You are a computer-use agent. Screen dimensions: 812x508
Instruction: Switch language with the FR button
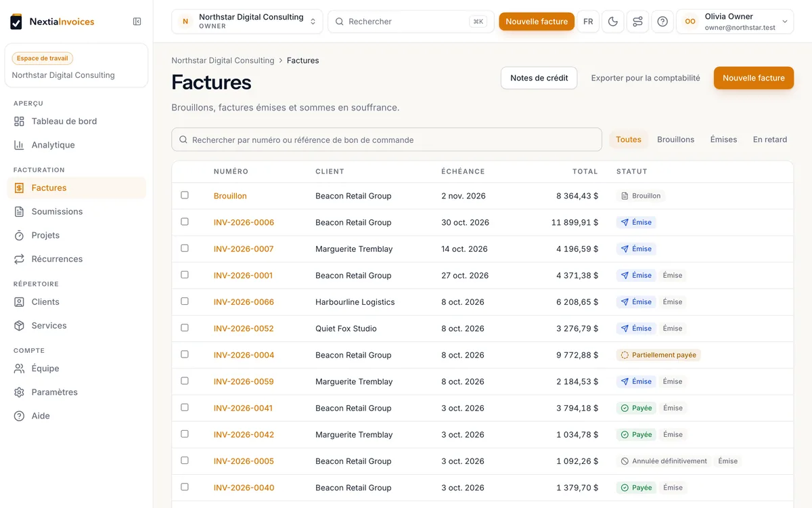click(x=588, y=22)
